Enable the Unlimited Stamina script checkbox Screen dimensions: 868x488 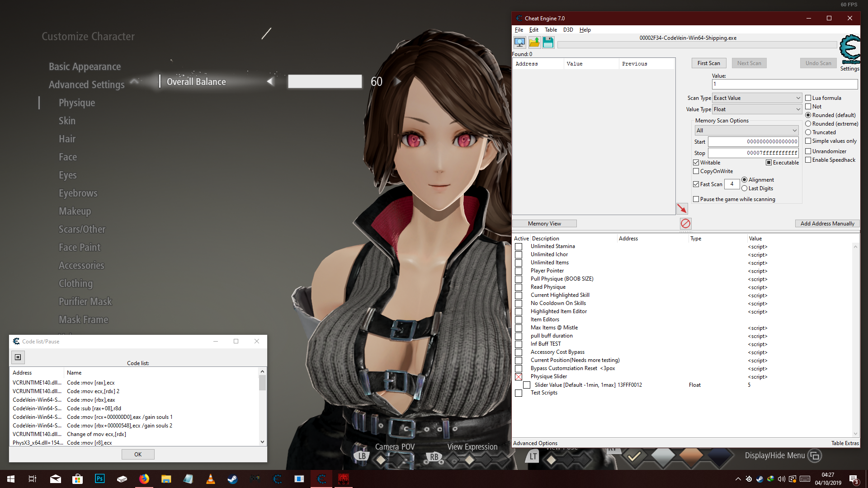[519, 247]
